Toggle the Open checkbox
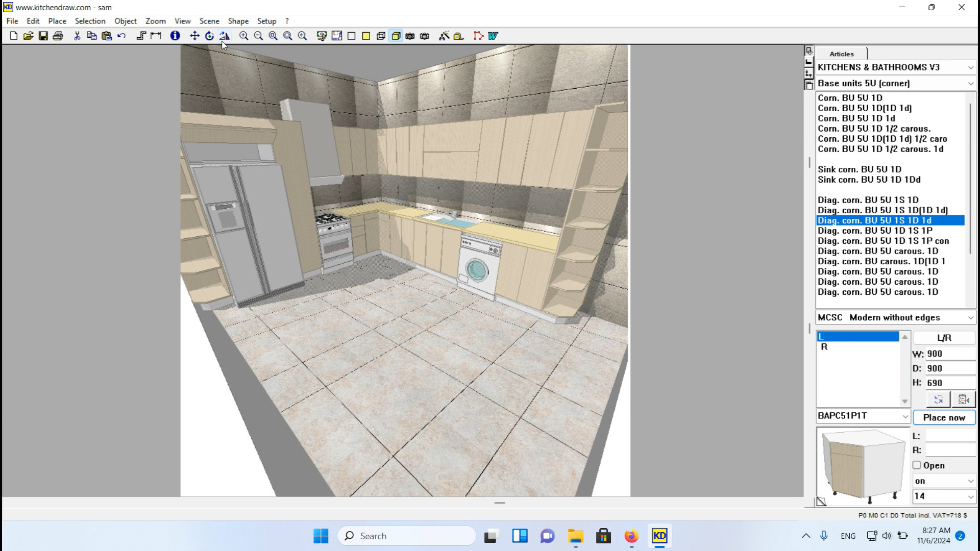Screen dimensions: 980x551 [917, 465]
